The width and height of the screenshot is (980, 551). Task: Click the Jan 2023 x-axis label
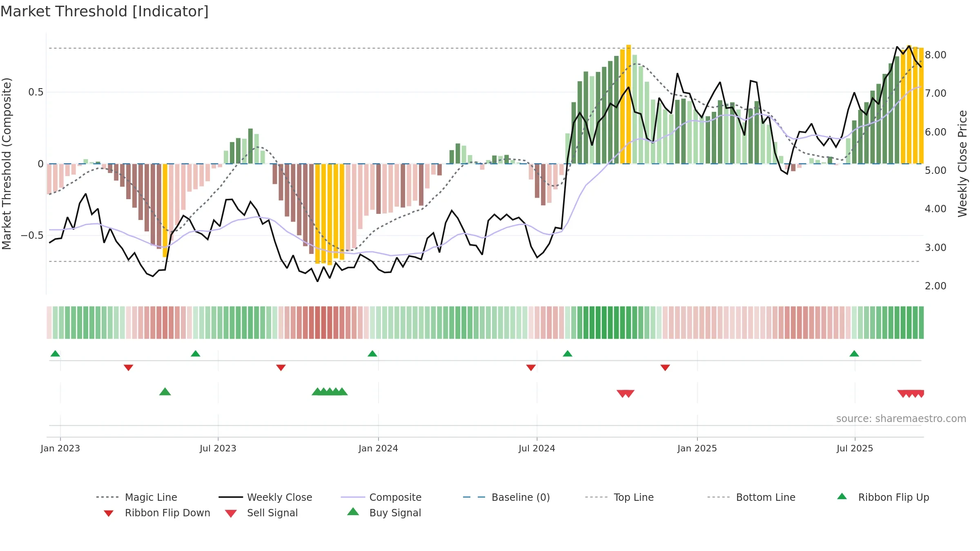click(60, 448)
